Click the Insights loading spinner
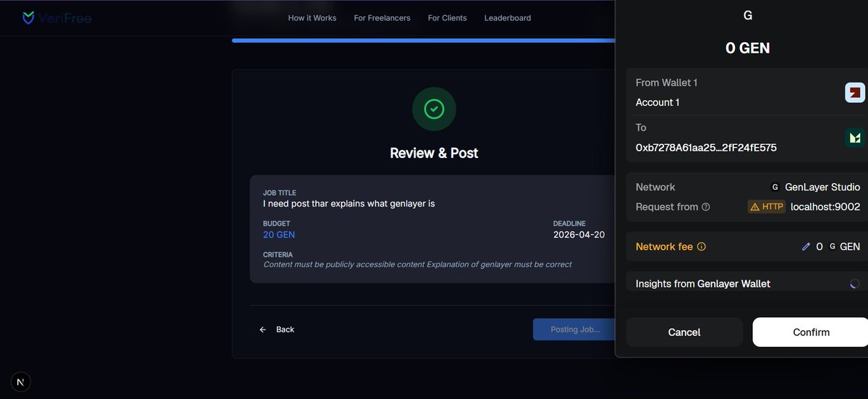Image resolution: width=868 pixels, height=399 pixels. click(855, 284)
